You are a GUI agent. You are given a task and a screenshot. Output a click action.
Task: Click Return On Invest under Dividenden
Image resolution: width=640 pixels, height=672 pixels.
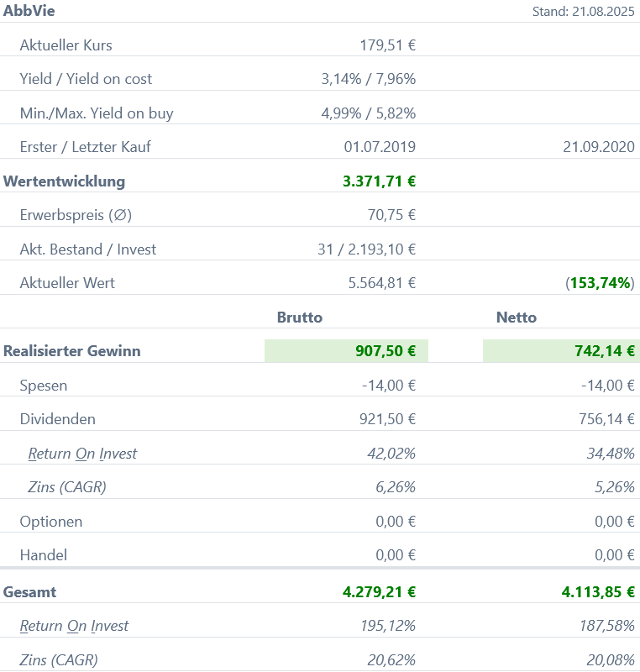82,453
